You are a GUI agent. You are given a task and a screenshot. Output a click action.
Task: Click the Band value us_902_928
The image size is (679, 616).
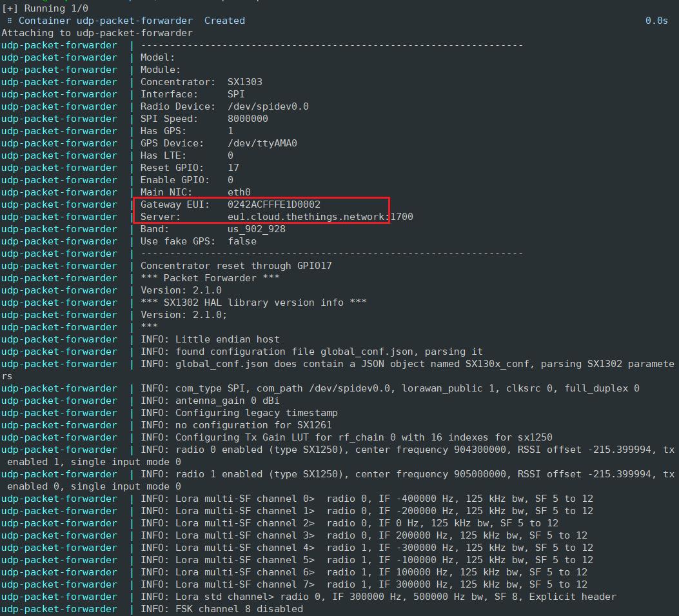[256, 229]
